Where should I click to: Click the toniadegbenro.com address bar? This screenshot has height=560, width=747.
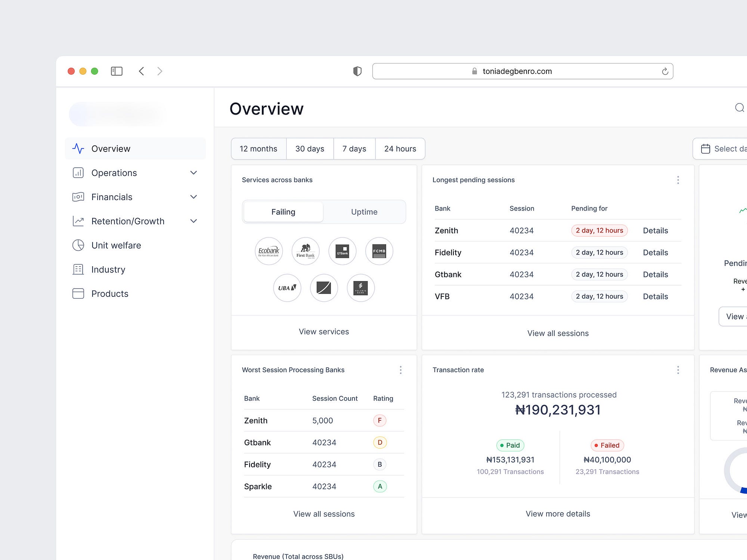pyautogui.click(x=517, y=71)
